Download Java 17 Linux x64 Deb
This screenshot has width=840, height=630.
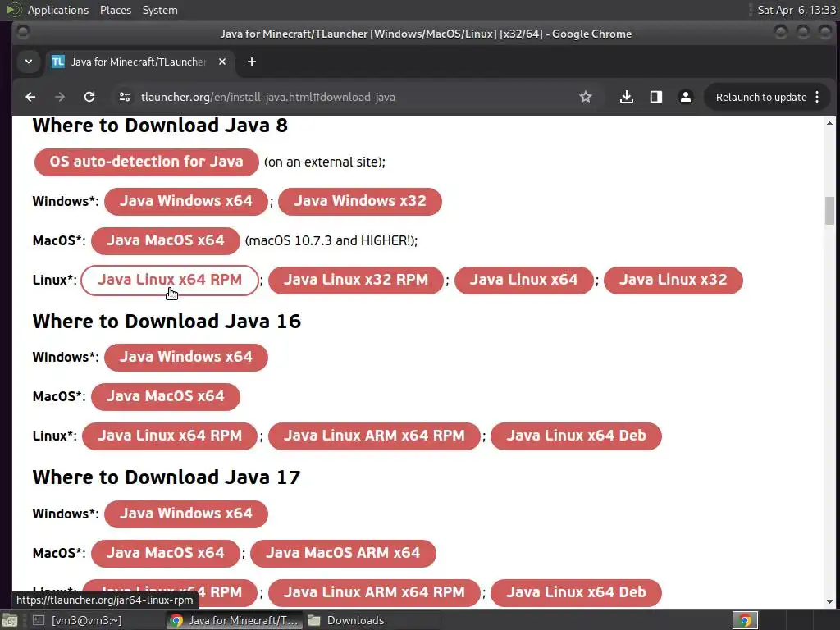pyautogui.click(x=577, y=592)
